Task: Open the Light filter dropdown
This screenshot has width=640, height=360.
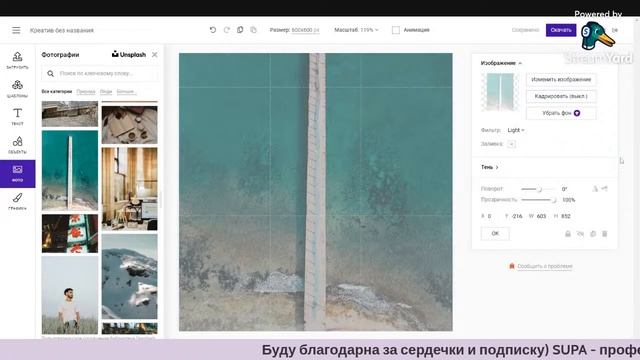Action: 516,130
